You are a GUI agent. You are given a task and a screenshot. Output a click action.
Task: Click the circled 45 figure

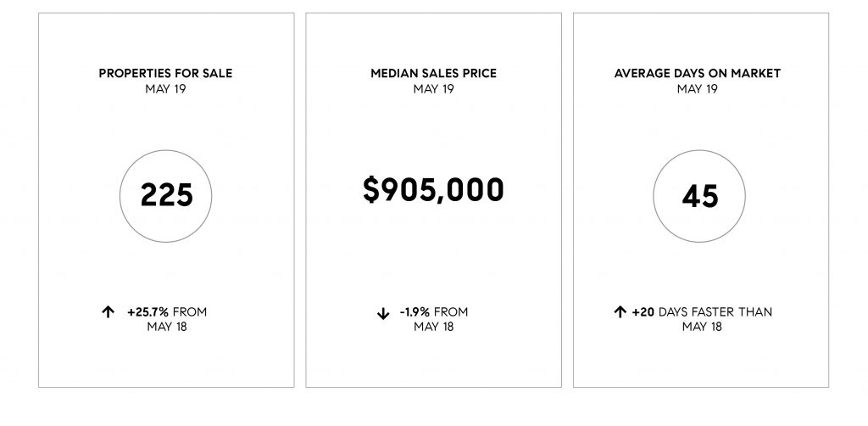click(699, 196)
